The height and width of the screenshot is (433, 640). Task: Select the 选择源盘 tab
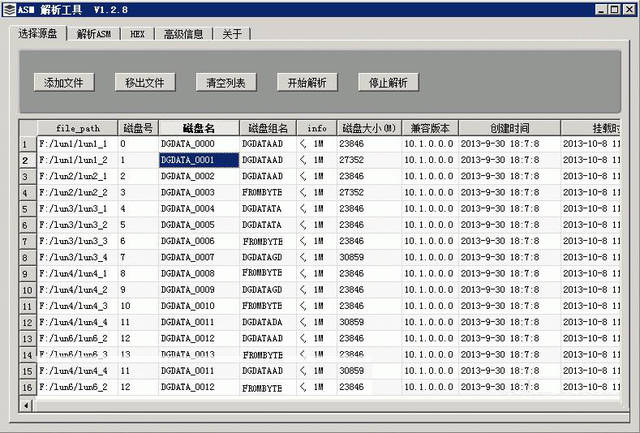38,33
